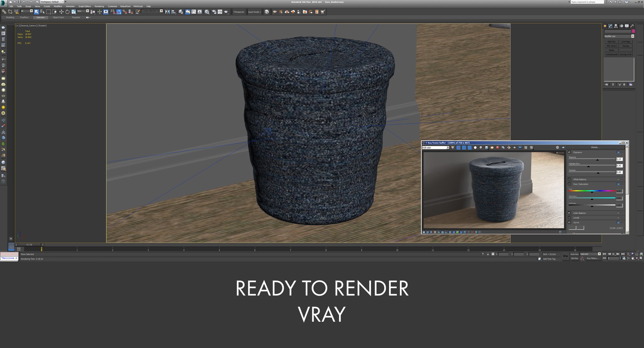This screenshot has height=348, width=644.
Task: Open Curve Editor from main toolbar
Action: coord(194,12)
